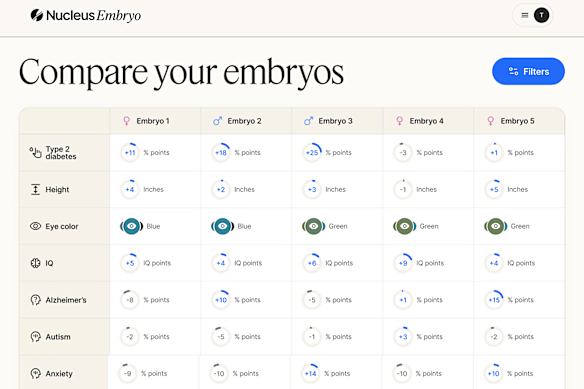Image resolution: width=584 pixels, height=389 pixels.
Task: Click the Alzheimer's row head icon
Action: 35,300
